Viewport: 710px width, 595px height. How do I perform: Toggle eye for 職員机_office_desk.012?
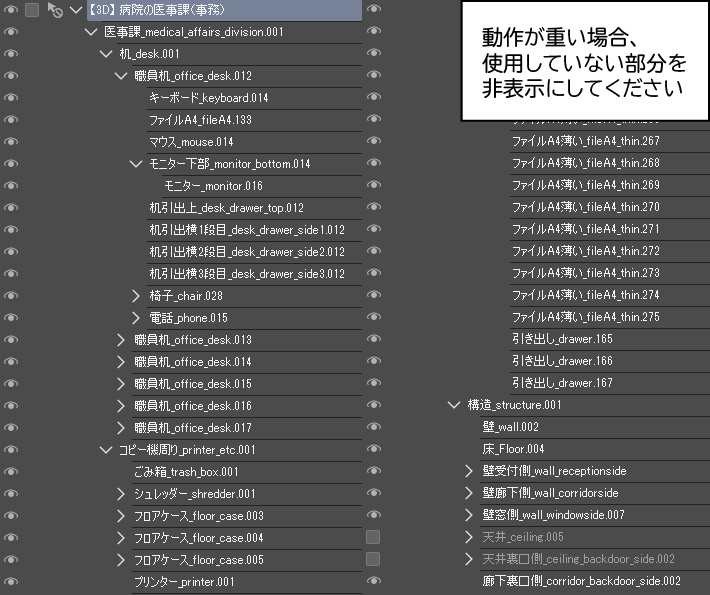[x=11, y=76]
